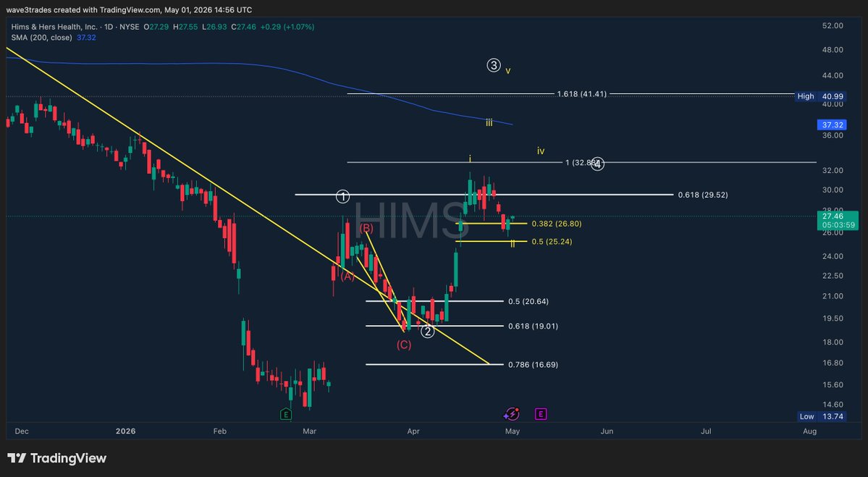Screen dimensions: 868x477
Task: Click the Mar label on time axis
Action: 310,431
